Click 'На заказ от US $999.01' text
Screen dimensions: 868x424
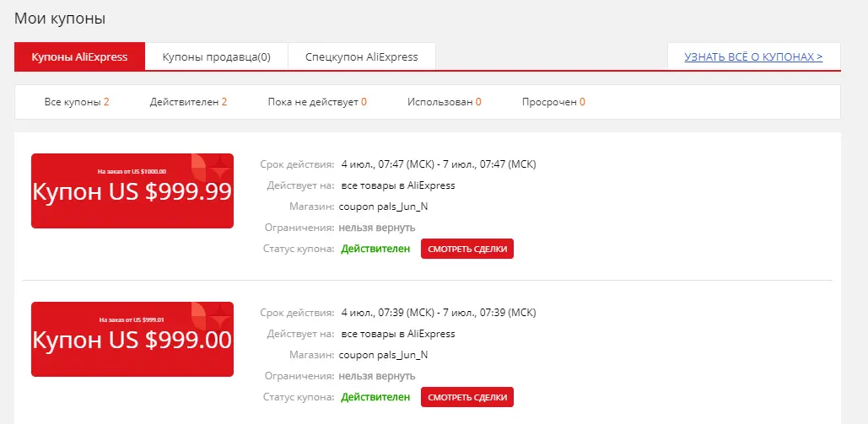pos(132,319)
